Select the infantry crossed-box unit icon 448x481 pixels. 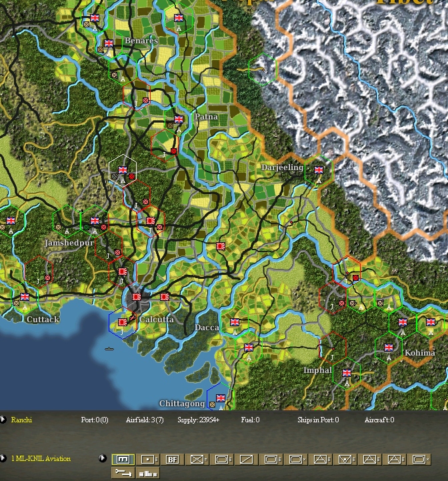(198, 459)
